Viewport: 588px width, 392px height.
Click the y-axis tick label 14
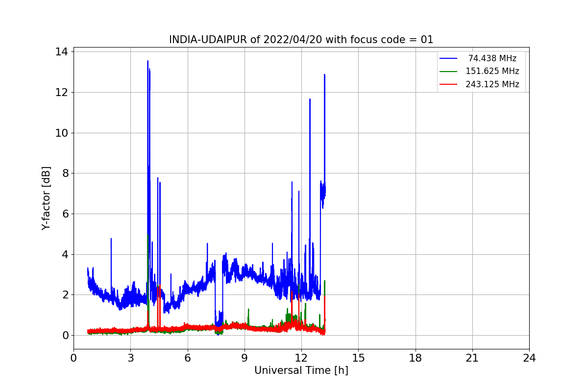click(63, 52)
